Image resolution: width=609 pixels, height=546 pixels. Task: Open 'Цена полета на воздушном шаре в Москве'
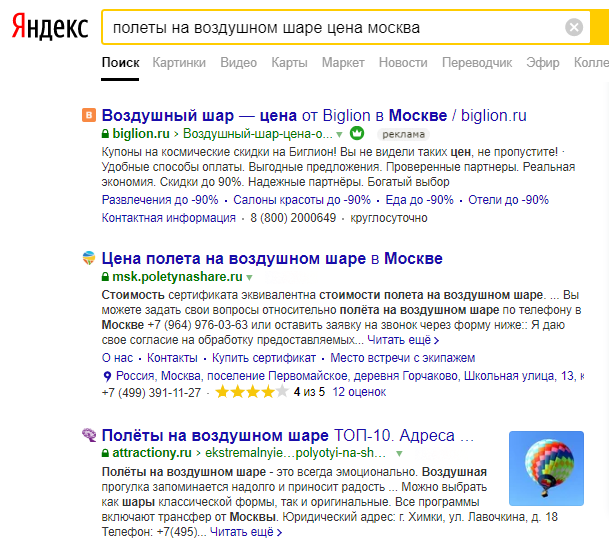coord(272,259)
